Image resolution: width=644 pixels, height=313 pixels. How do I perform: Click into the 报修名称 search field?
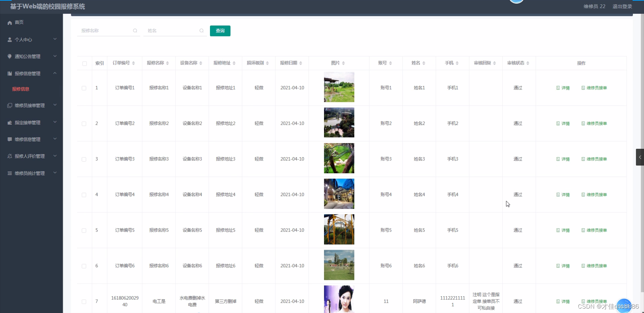[108, 30]
